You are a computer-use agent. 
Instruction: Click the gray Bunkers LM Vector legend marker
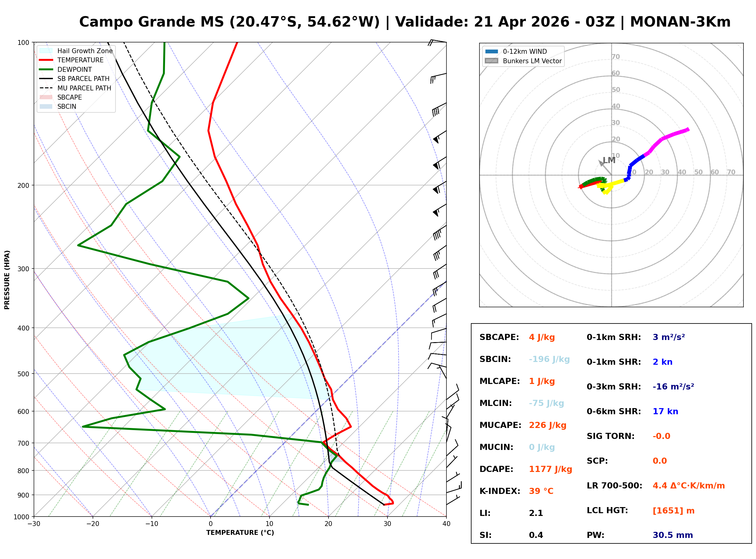pos(492,61)
